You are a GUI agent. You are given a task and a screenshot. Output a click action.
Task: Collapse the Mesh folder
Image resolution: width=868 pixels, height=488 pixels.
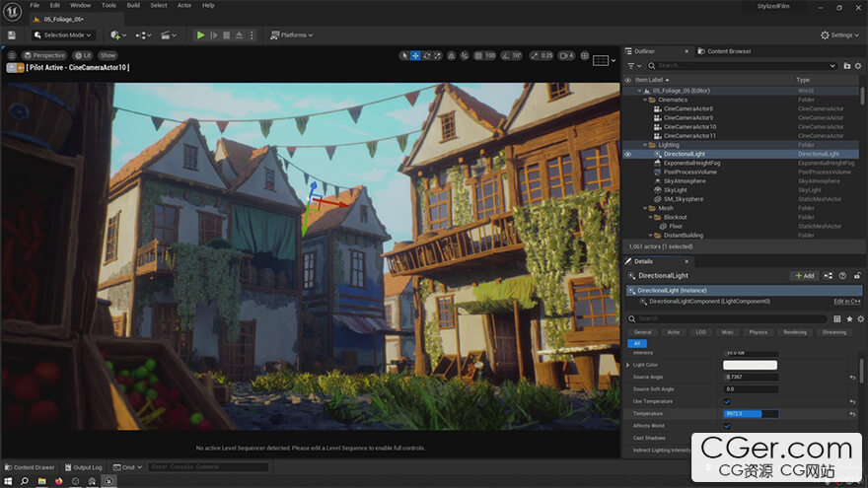[x=645, y=209]
